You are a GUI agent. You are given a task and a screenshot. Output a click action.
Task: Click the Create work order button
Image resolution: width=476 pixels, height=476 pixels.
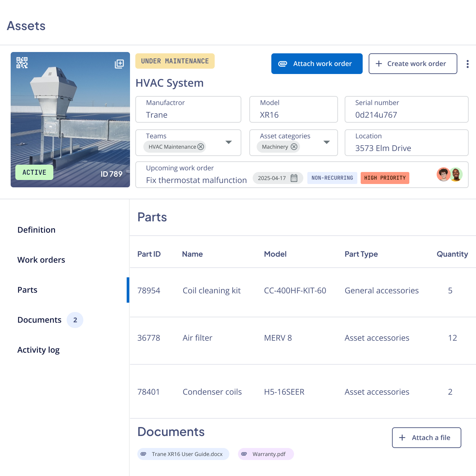pyautogui.click(x=413, y=64)
